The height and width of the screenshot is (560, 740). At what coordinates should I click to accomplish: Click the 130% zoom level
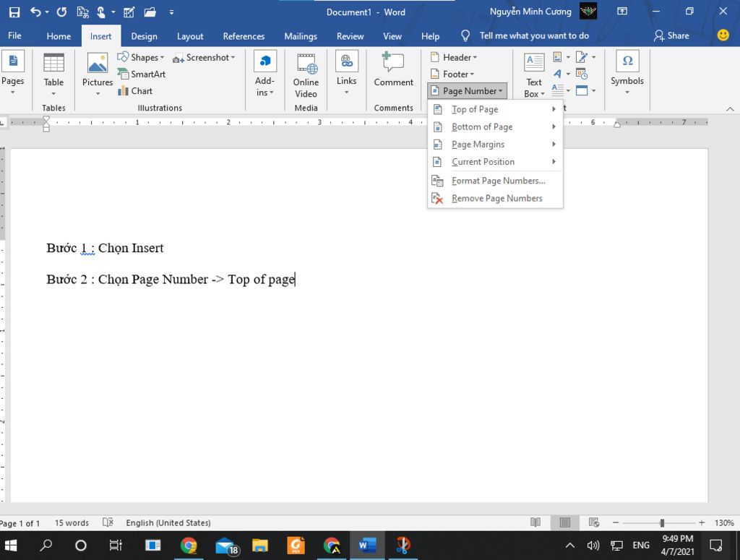(x=724, y=522)
